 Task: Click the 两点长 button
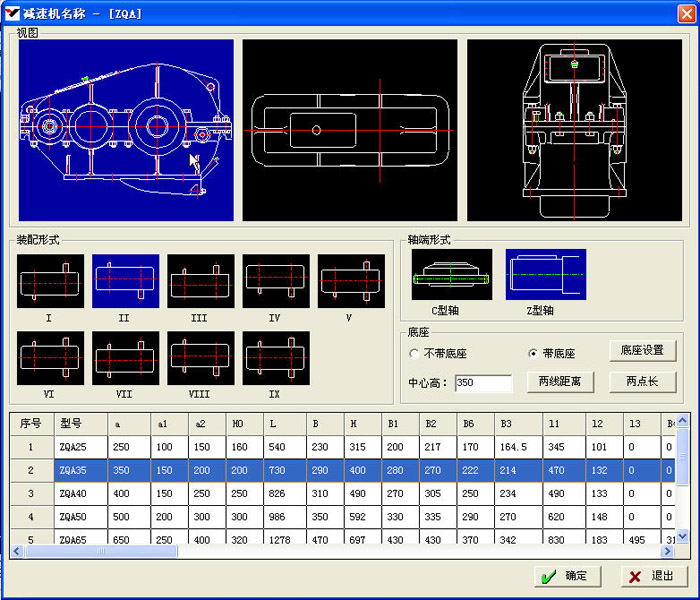(x=642, y=381)
